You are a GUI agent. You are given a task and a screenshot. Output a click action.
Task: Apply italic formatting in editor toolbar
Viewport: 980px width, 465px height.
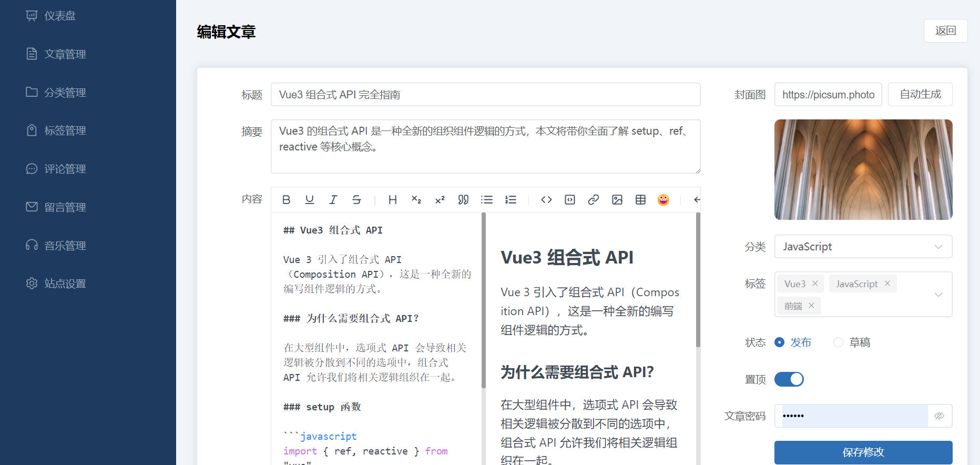(333, 200)
